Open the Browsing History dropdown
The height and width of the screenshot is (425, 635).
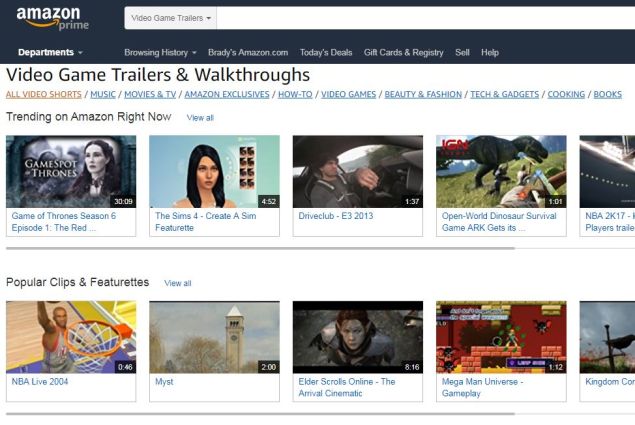click(160, 53)
